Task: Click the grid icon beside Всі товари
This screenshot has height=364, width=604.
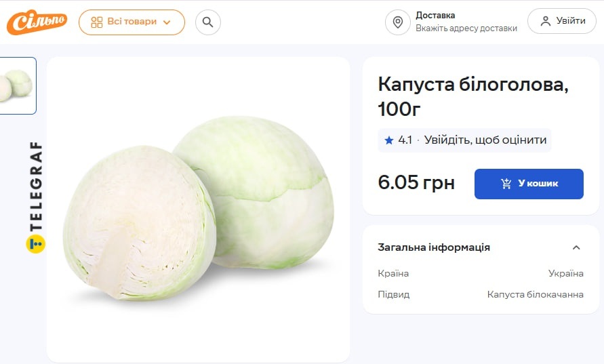Action: pyautogui.click(x=97, y=22)
